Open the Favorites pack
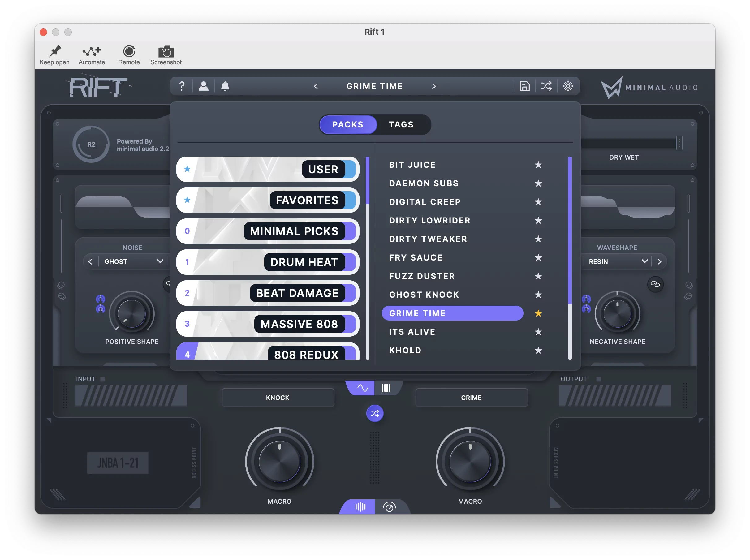 [x=268, y=200]
